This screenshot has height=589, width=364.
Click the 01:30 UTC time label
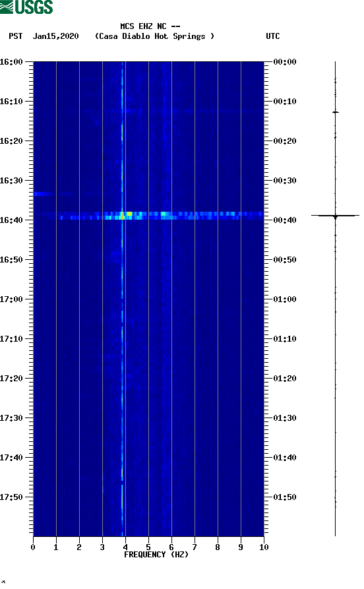tap(285, 418)
